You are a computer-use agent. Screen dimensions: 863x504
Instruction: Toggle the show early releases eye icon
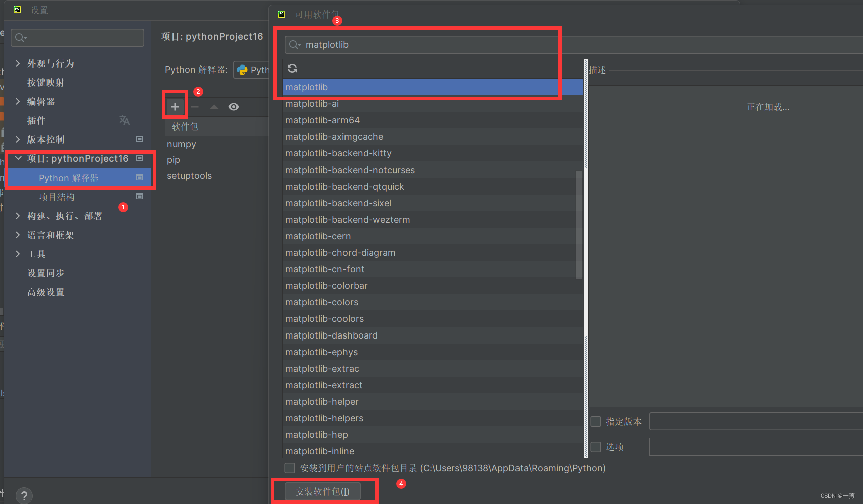tap(234, 106)
